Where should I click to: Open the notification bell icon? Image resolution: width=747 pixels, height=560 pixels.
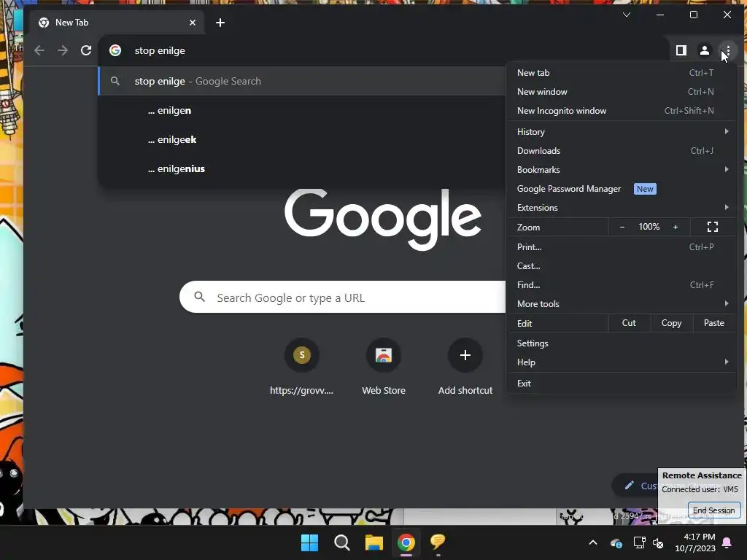727,542
